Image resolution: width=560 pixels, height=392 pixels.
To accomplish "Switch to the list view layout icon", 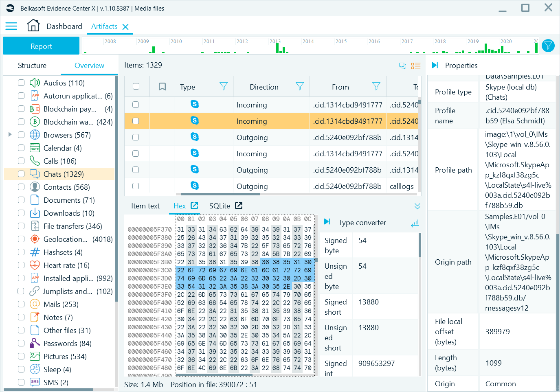I will [x=416, y=66].
